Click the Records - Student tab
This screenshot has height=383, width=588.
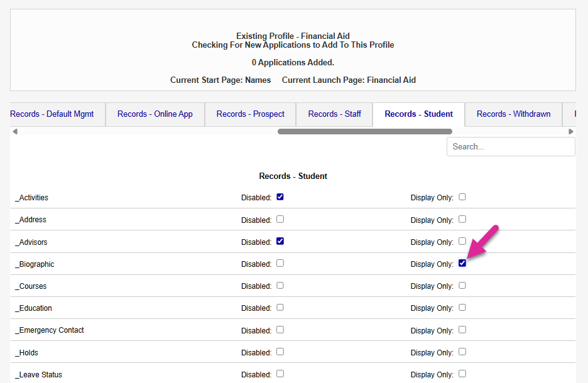[418, 114]
